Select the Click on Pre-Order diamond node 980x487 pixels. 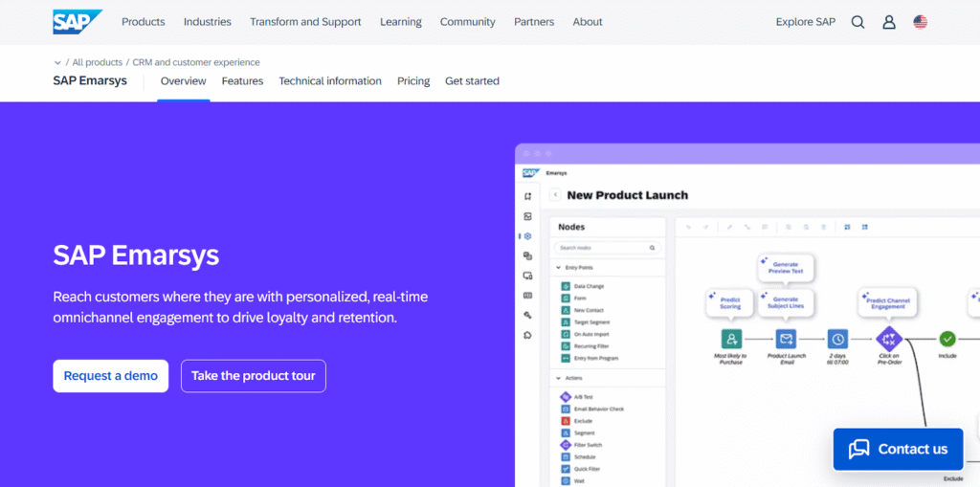[x=889, y=339]
